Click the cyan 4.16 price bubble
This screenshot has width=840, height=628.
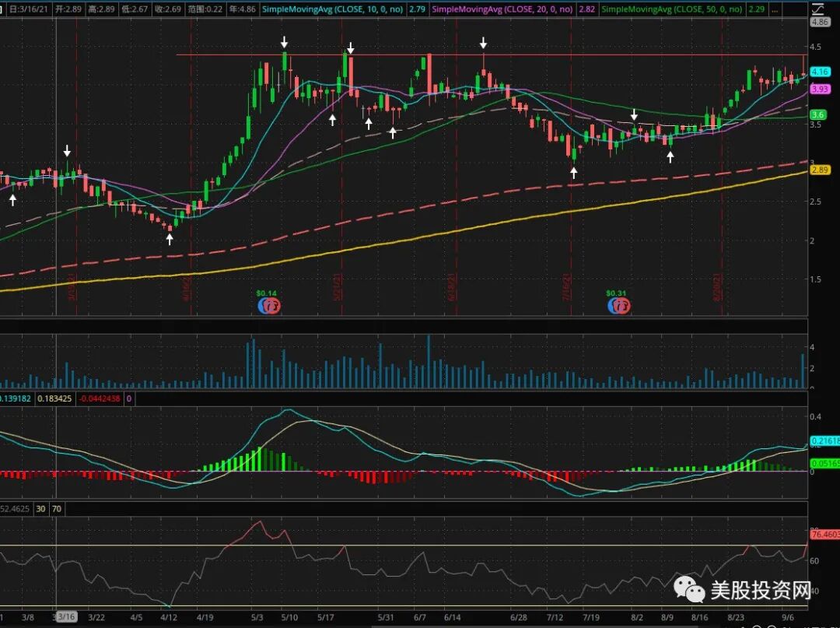[821, 72]
